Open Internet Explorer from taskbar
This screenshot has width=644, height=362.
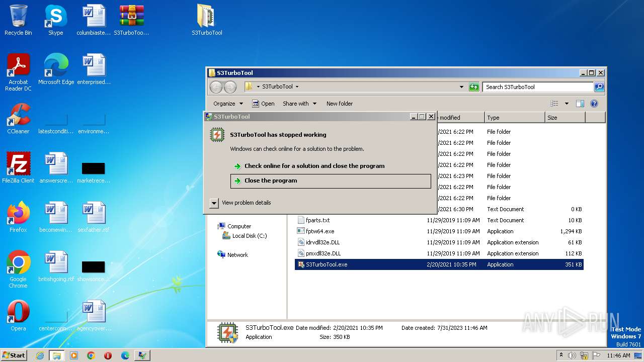(x=40, y=355)
